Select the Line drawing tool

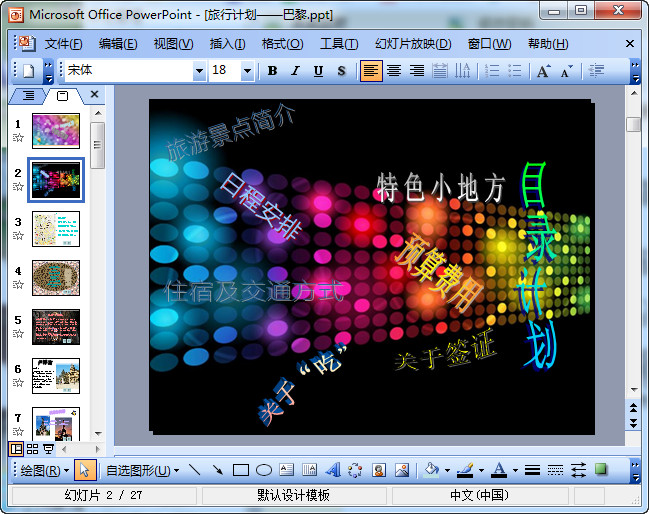pos(194,470)
